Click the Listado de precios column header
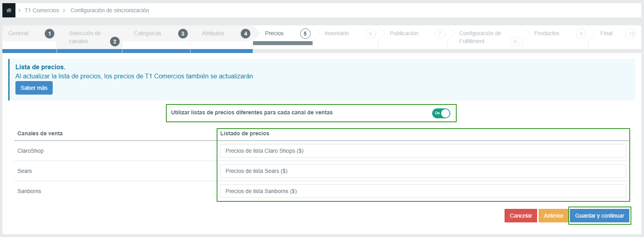 245,133
